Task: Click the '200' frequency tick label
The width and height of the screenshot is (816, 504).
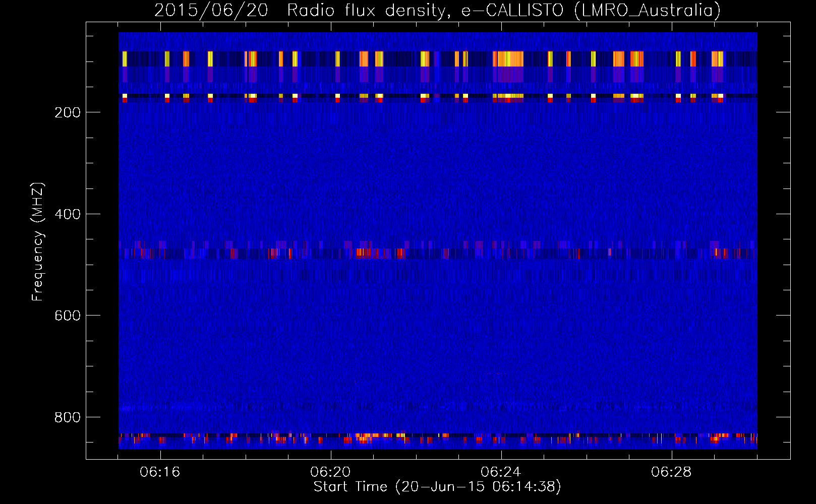Action: pyautogui.click(x=68, y=112)
